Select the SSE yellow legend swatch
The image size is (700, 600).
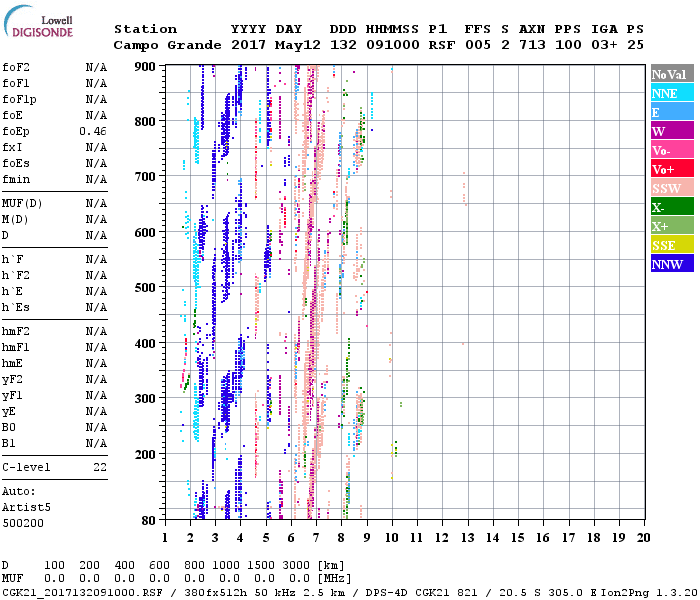672,245
